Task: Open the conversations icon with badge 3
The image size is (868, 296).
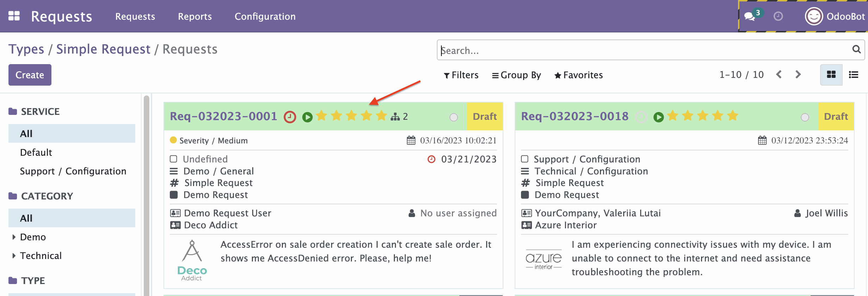Action: (750, 16)
